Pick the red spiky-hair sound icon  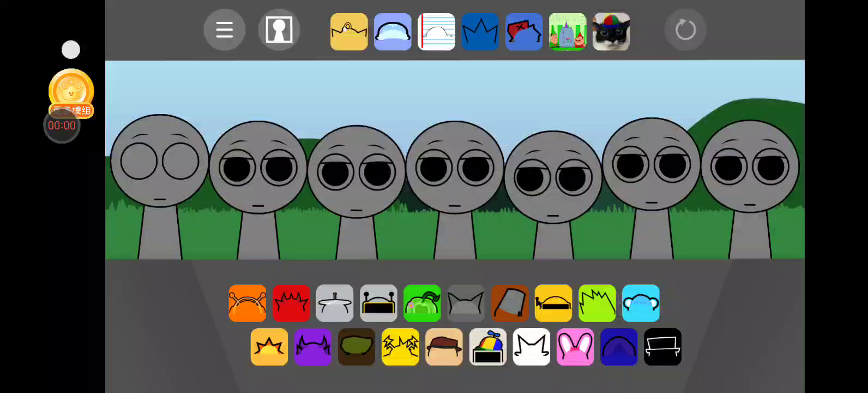click(x=291, y=303)
